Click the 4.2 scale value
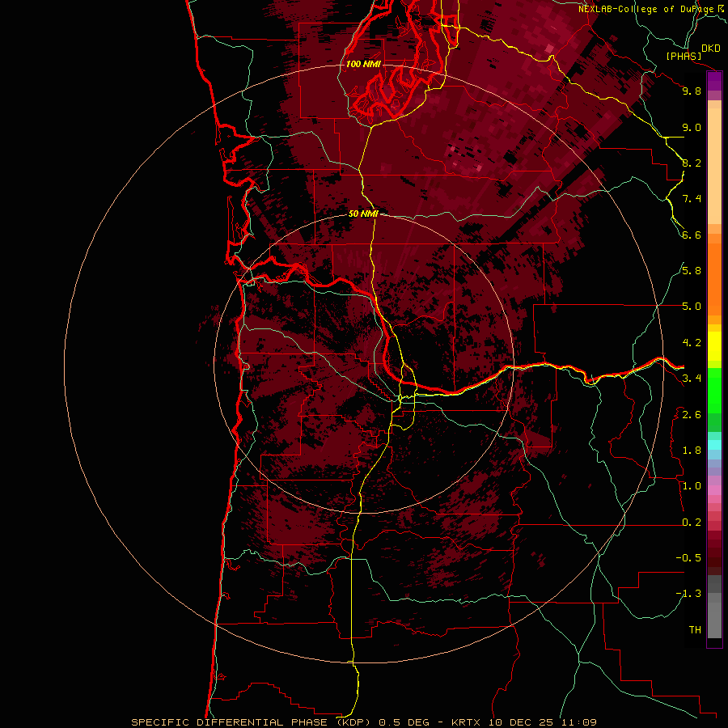 click(x=692, y=343)
